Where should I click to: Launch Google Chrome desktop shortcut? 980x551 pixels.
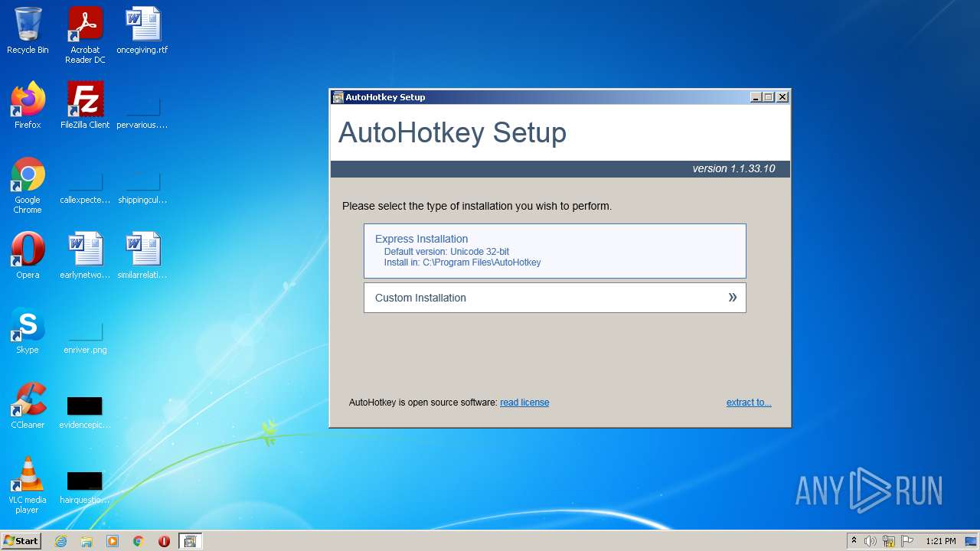tap(28, 185)
